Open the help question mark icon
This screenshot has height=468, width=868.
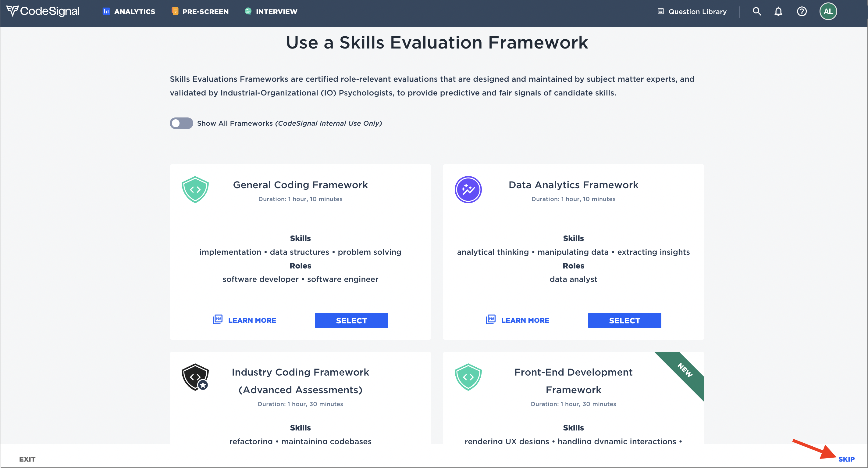point(802,12)
